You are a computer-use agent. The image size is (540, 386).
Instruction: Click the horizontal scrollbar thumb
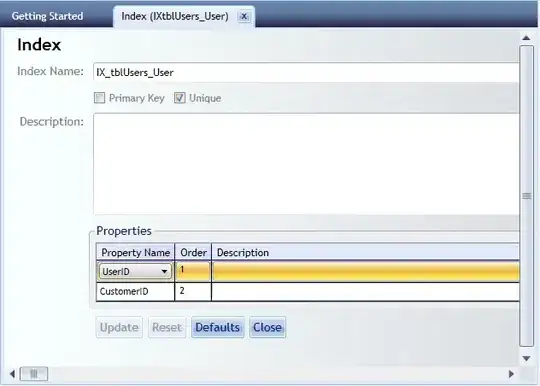click(34, 374)
